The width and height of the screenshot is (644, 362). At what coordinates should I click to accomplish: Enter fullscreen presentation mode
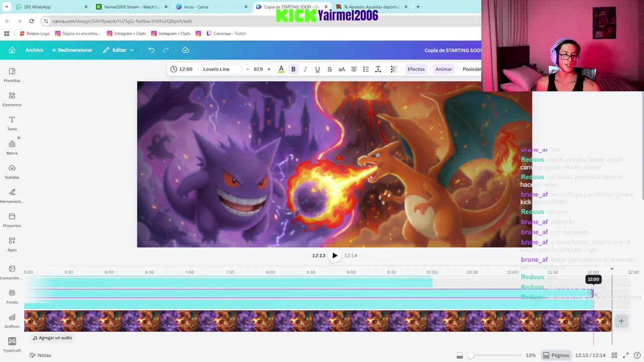pos(626,355)
